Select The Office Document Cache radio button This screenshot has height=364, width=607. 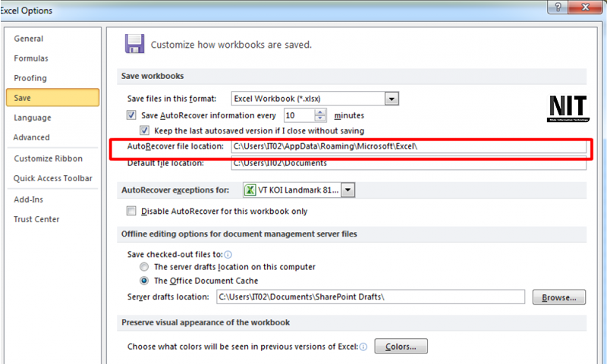click(144, 281)
